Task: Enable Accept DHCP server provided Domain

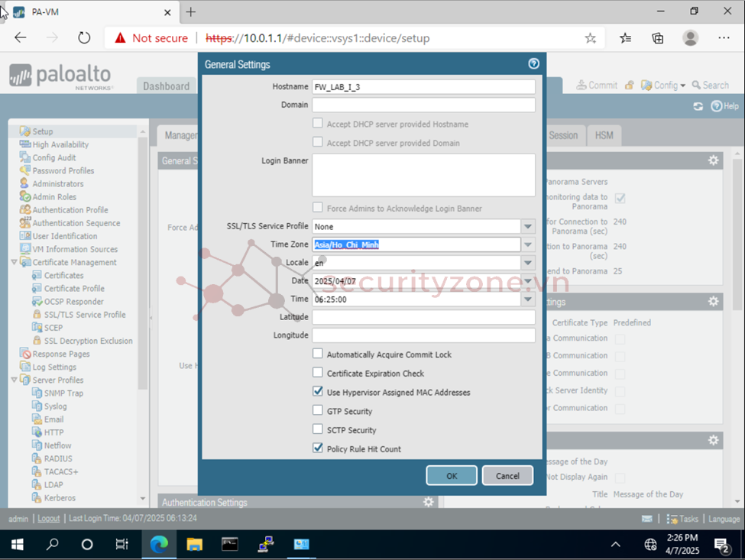Action: click(x=317, y=142)
